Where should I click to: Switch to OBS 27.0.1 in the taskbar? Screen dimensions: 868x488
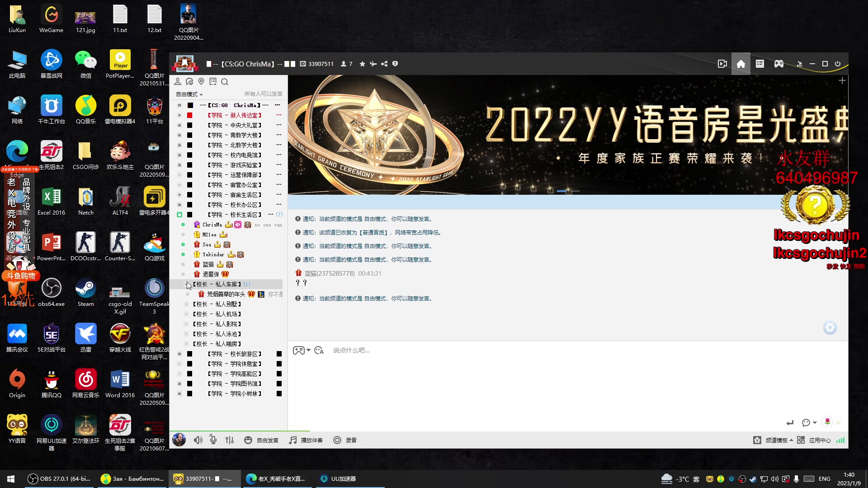(59, 479)
